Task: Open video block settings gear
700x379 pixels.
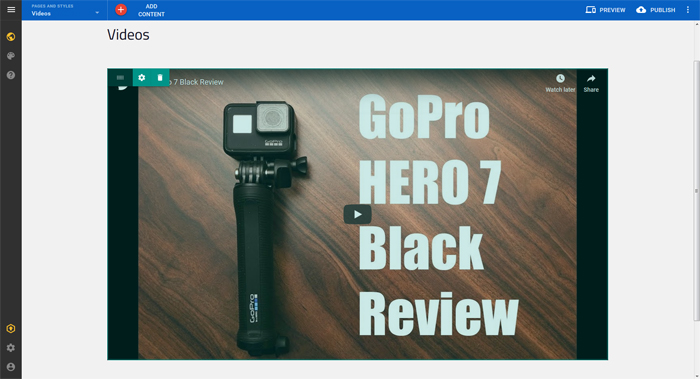Action: (142, 78)
